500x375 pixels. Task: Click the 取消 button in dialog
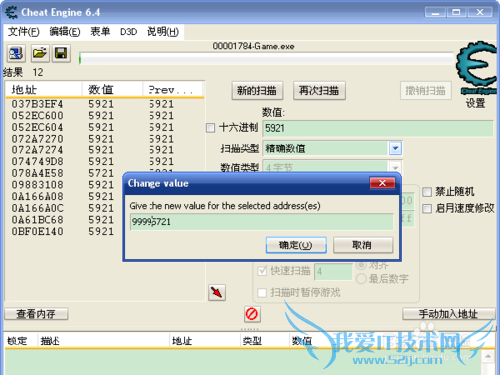point(363,245)
